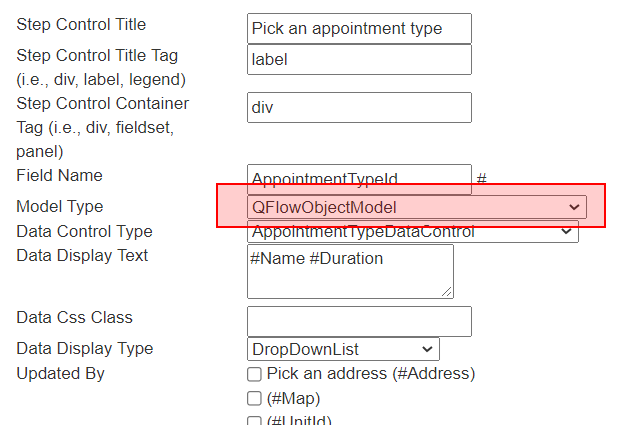Click inside the #Name #Duration text area

click(350, 272)
